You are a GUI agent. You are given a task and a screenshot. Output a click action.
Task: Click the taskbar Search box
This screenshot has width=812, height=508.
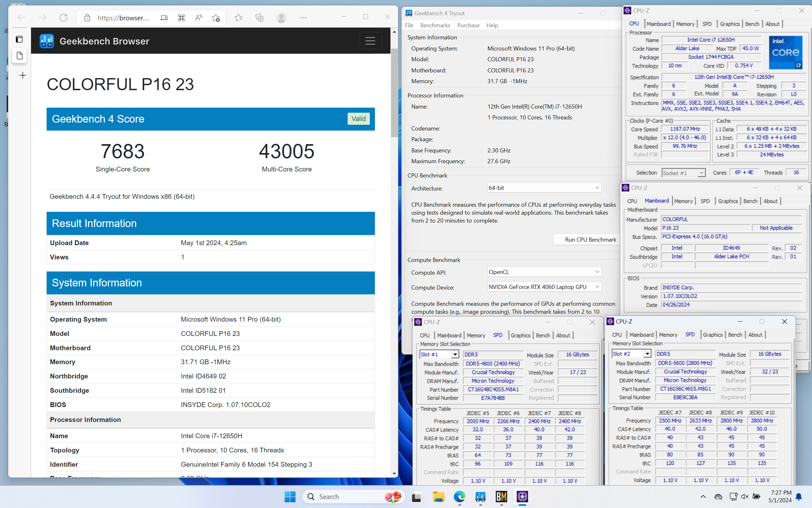point(354,497)
